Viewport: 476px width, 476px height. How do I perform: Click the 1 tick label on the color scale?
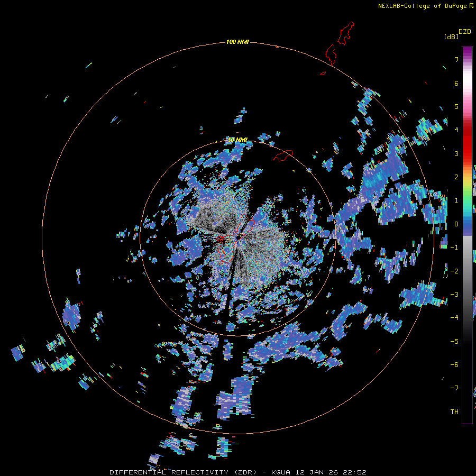(456, 200)
